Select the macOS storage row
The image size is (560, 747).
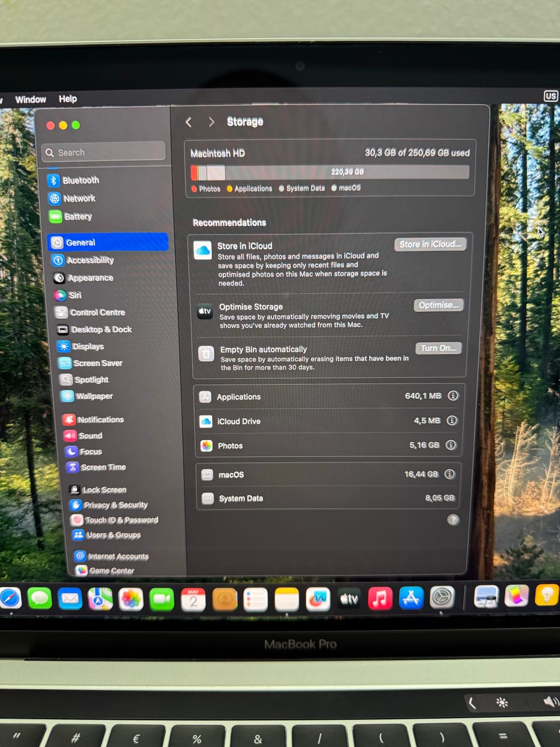coord(328,474)
